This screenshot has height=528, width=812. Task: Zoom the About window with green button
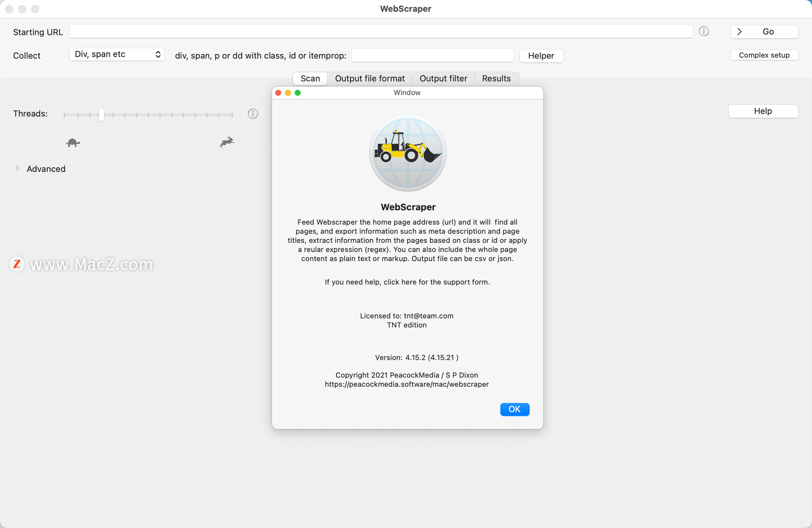tap(298, 93)
